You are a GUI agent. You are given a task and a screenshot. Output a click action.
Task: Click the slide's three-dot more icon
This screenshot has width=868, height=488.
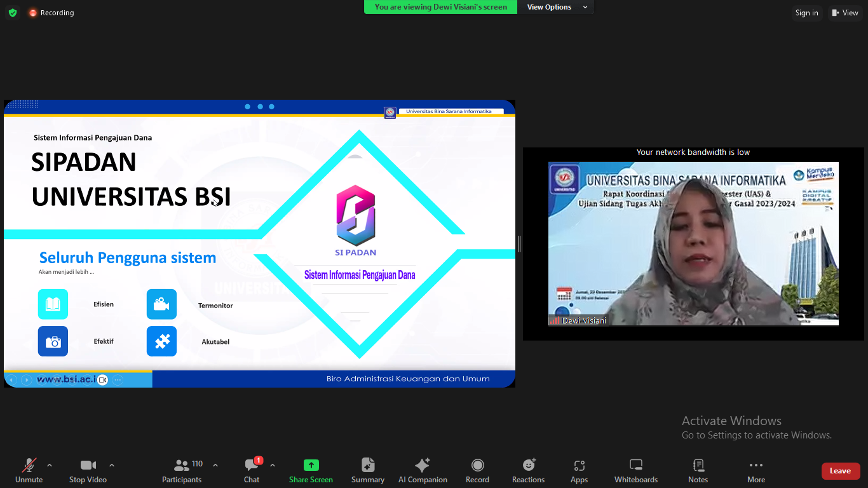coord(118,380)
